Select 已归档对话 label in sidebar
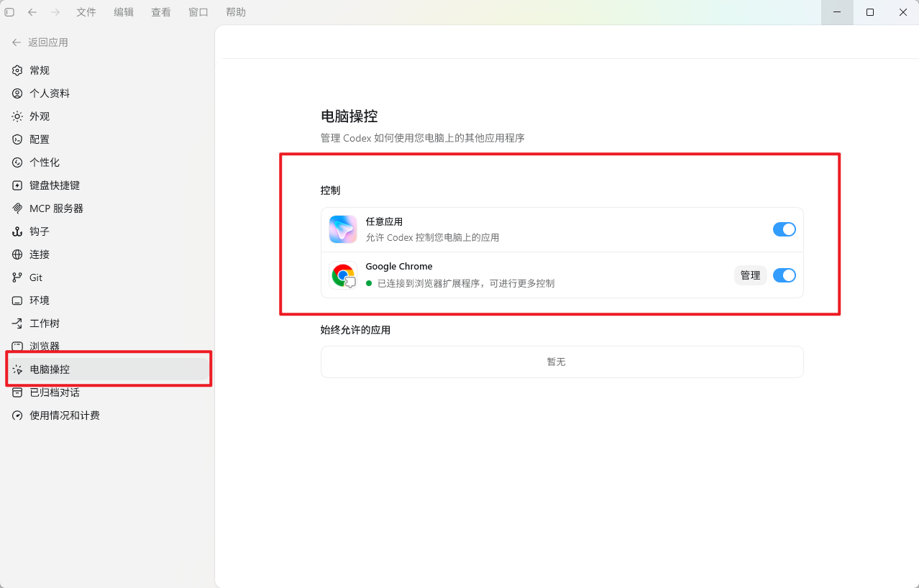Screen dimensions: 919x588 pos(55,392)
